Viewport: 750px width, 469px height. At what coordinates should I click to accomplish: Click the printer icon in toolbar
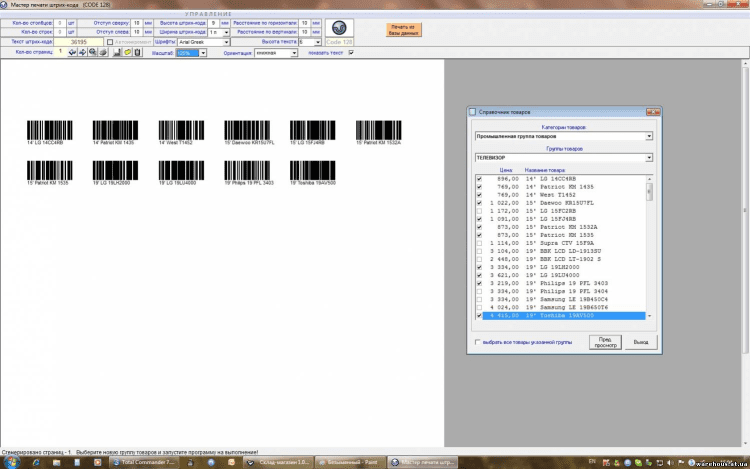pos(103,52)
